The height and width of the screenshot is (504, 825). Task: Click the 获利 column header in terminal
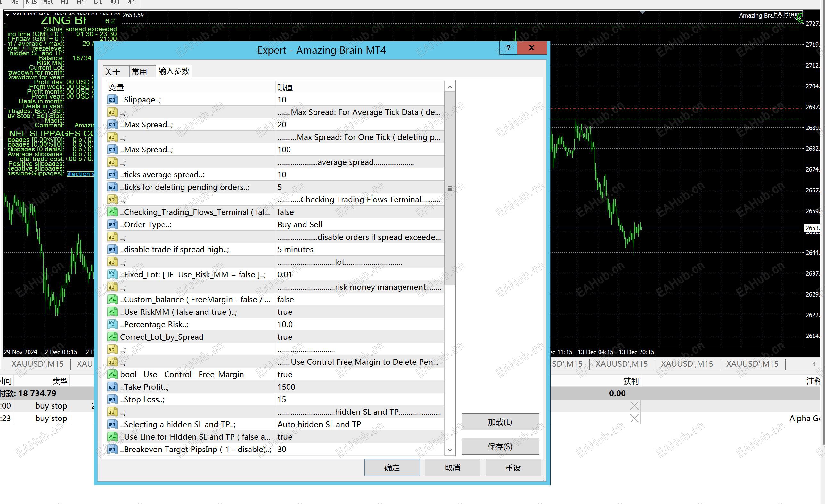631,381
